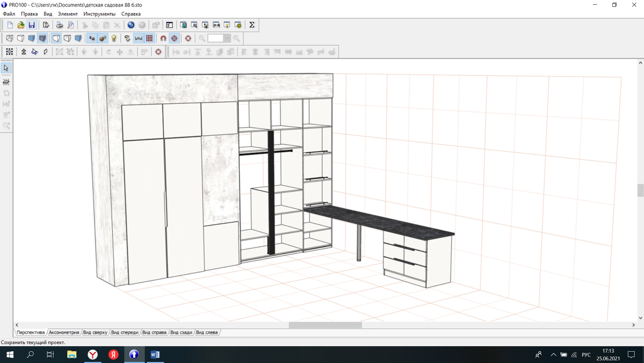
Task: Select the Перспектива view tab
Action: click(31, 332)
